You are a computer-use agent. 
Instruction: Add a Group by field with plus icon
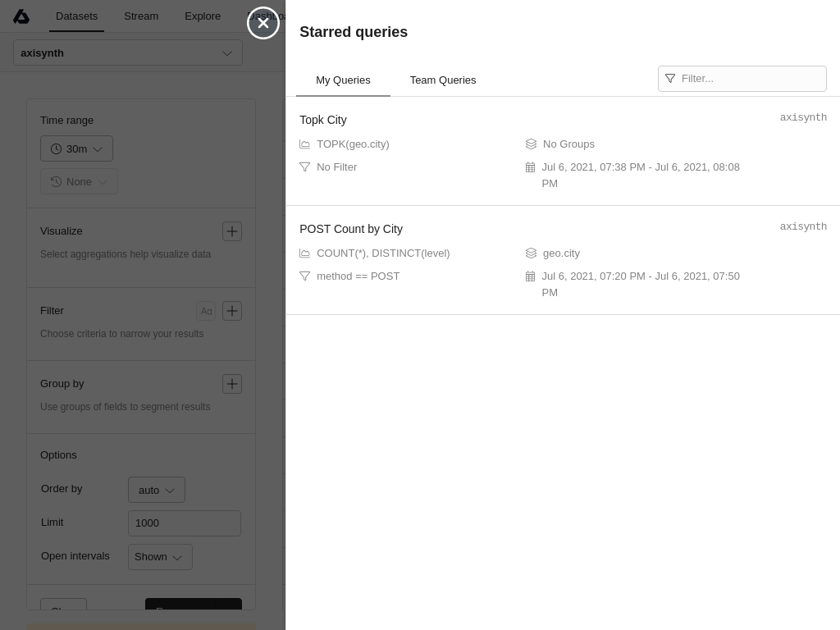[232, 384]
